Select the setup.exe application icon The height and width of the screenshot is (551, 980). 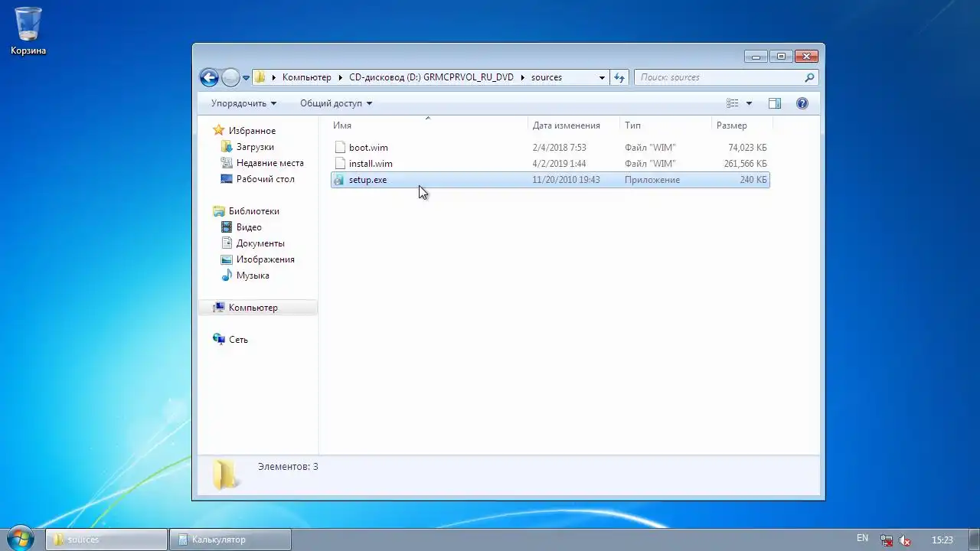[x=340, y=180]
